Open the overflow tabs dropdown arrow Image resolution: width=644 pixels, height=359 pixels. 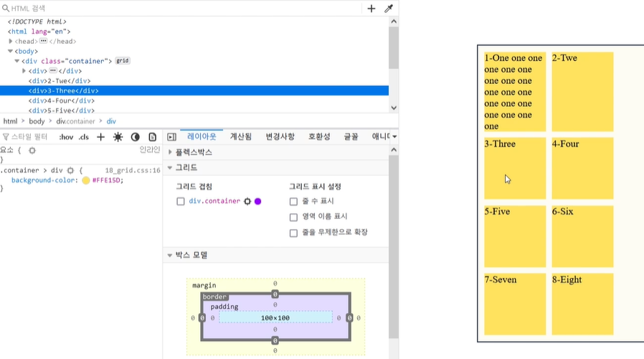pos(394,136)
